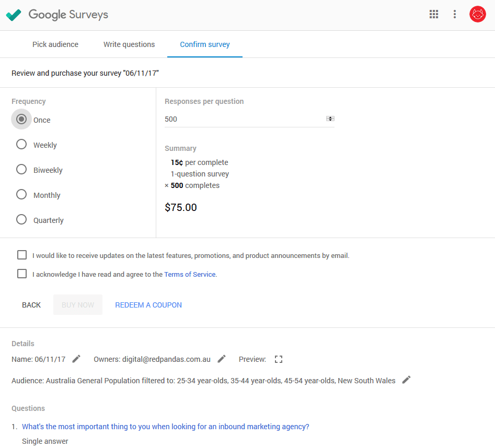
Task: Check the Terms of Service agreement box
Action: click(x=22, y=274)
